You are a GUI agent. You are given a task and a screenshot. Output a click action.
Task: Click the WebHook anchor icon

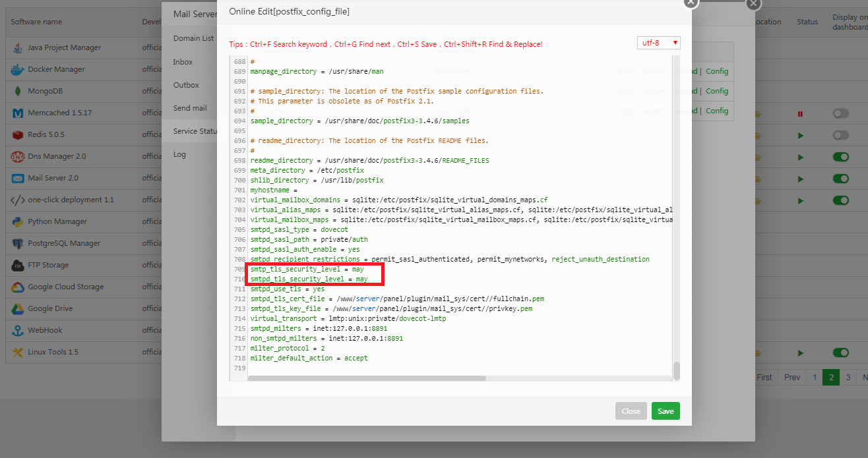click(x=17, y=330)
